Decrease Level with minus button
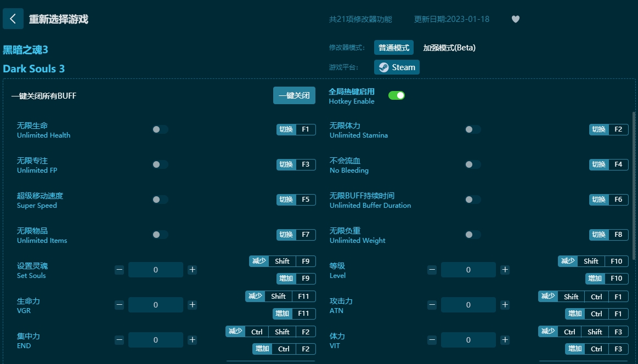 click(x=432, y=270)
